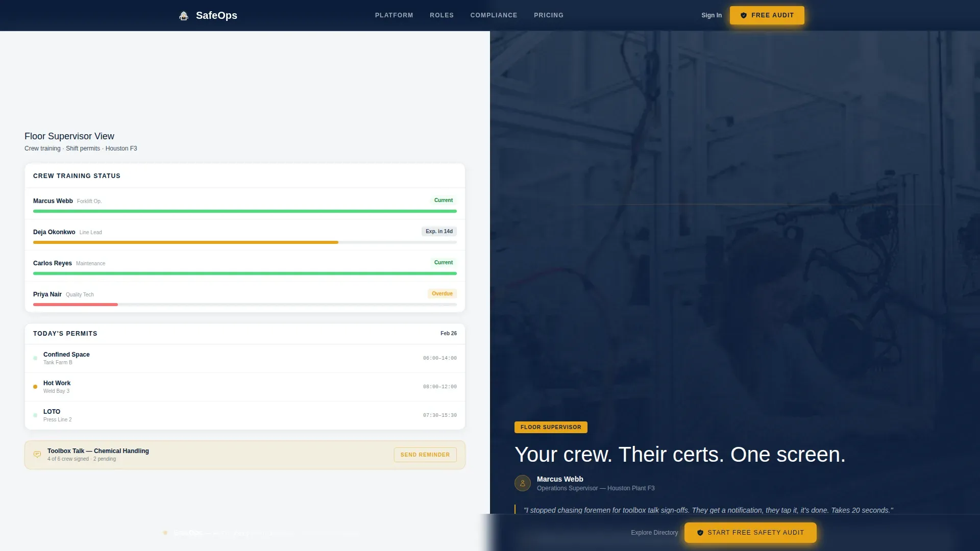
Task: Click Marcus Webb's avatar icon
Action: click(523, 483)
